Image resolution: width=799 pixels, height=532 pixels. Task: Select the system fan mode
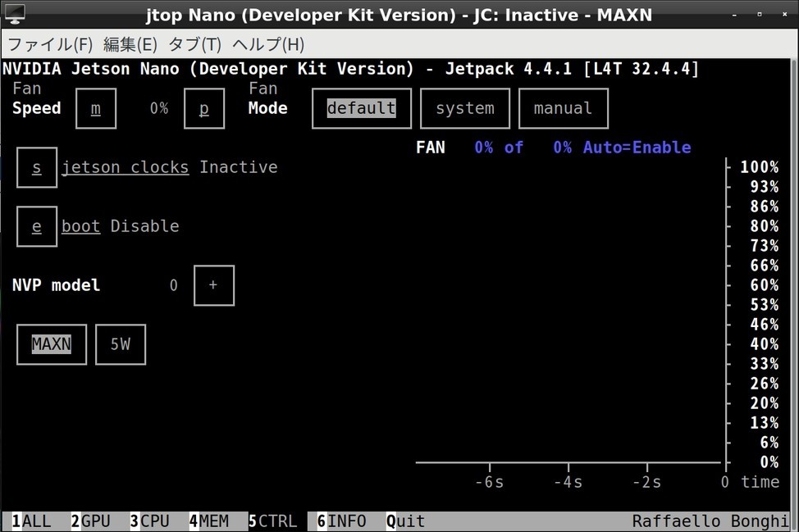pos(465,108)
